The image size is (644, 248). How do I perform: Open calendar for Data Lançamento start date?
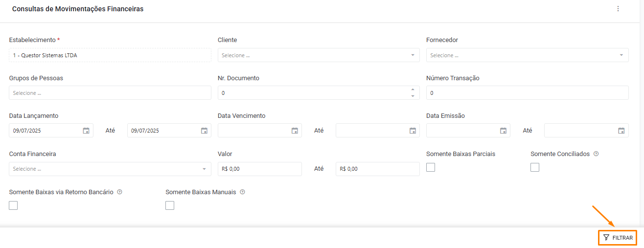point(86,131)
